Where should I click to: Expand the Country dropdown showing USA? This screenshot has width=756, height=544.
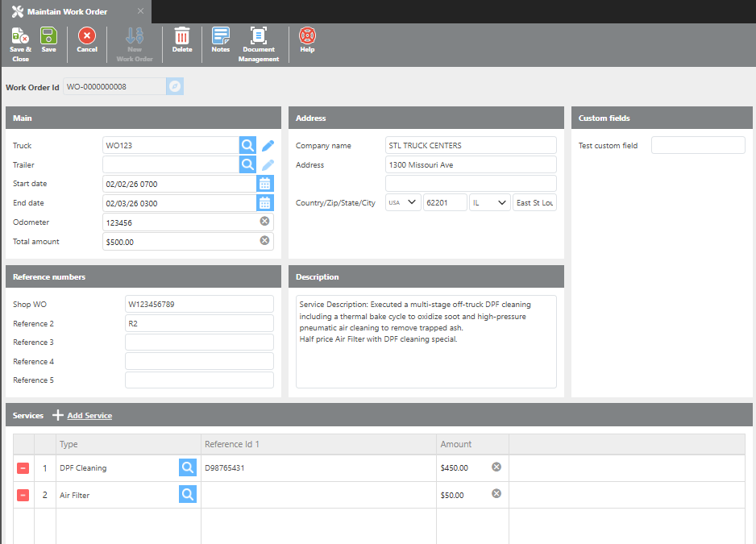click(403, 203)
